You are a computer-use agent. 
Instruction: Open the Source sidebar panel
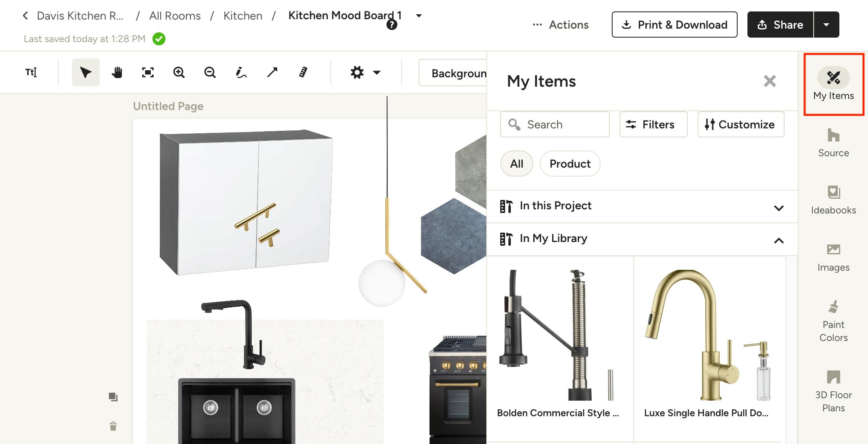tap(833, 143)
